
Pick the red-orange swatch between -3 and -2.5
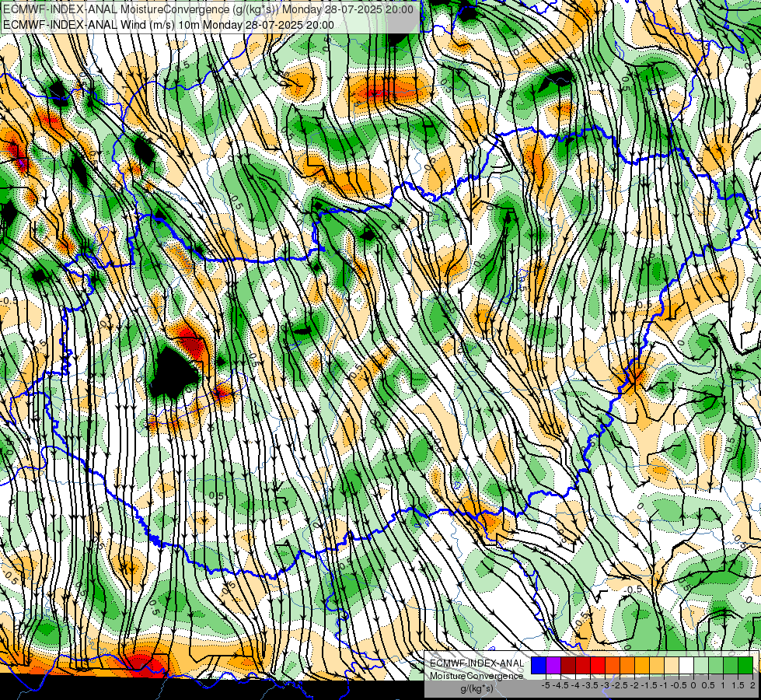pos(613,665)
